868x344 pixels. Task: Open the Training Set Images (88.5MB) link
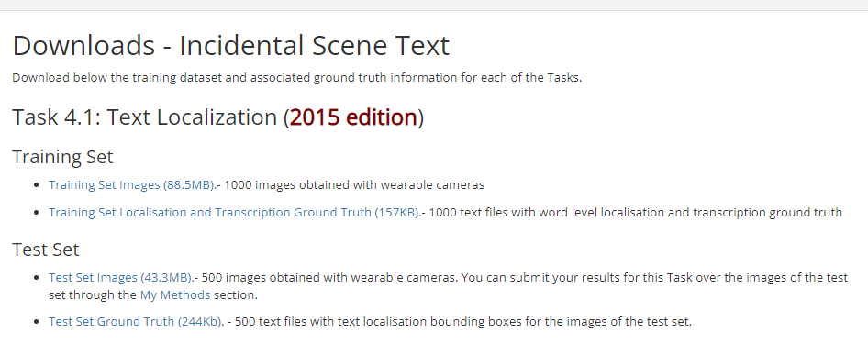coord(131,184)
